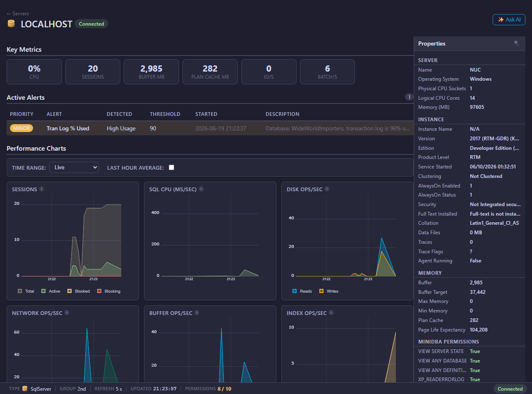Click the info icon next to Disk Ops/Sec
Image resolution: width=532 pixels, height=394 pixels.
coord(327,189)
